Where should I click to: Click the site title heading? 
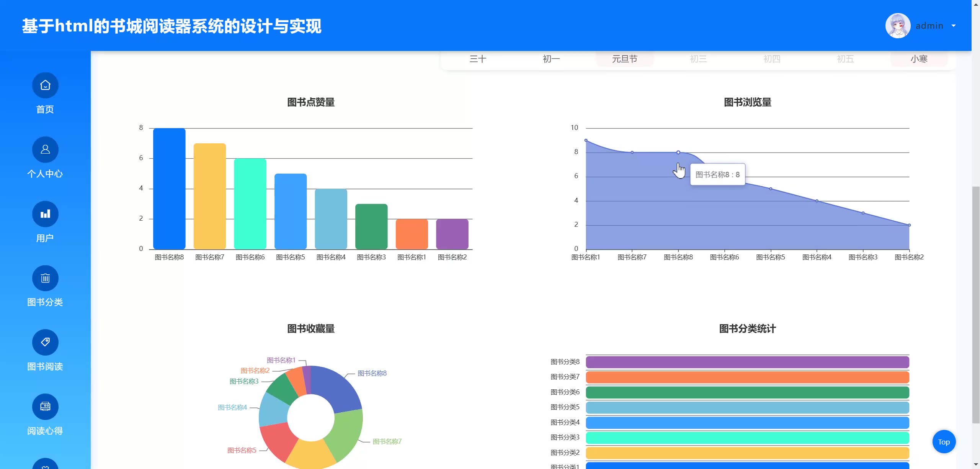(x=171, y=26)
